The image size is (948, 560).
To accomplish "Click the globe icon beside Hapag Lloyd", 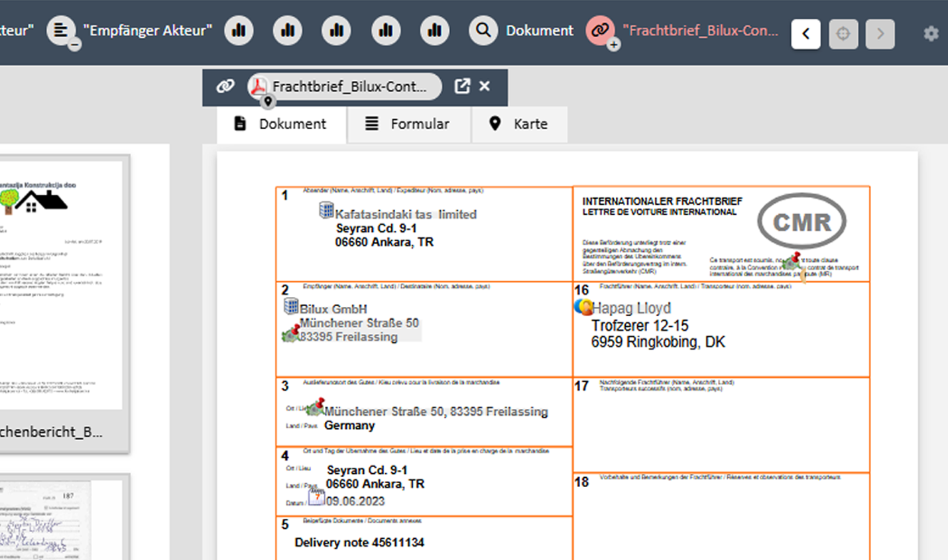I will coord(583,306).
